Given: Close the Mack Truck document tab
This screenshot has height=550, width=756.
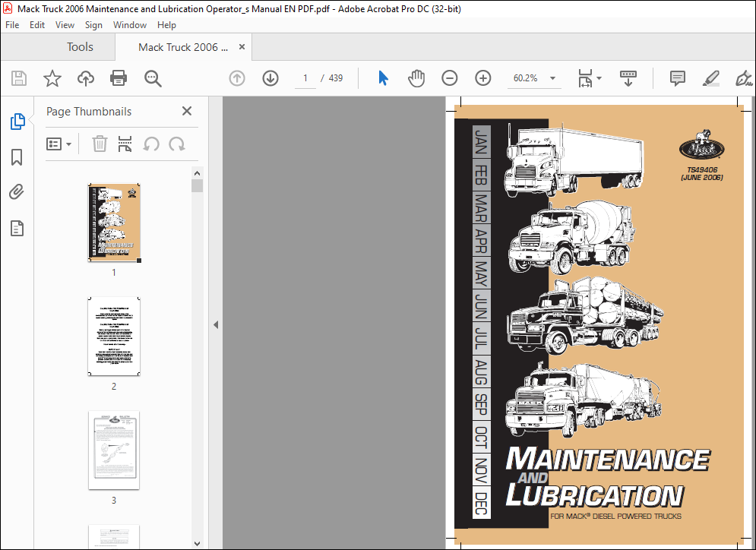Looking at the screenshot, I should pos(242,47).
